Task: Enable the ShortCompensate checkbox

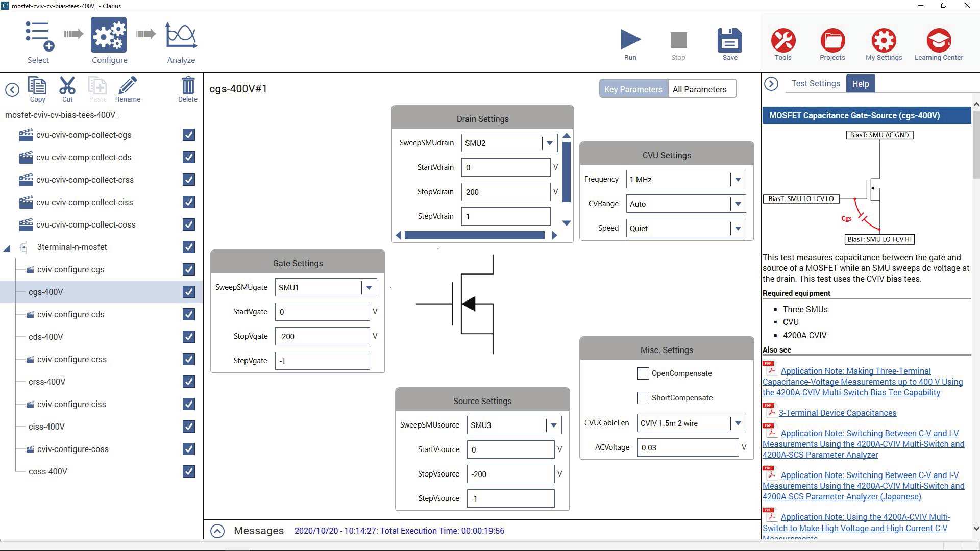Action: [643, 398]
